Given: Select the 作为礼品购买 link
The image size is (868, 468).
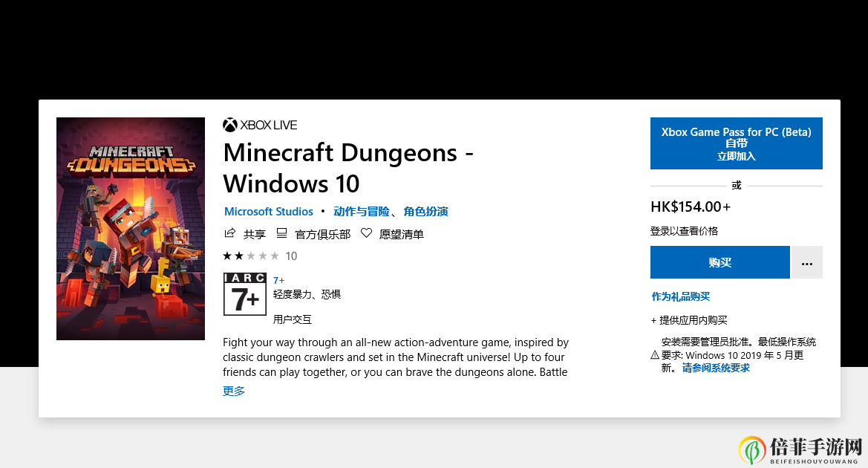Looking at the screenshot, I should (680, 296).
